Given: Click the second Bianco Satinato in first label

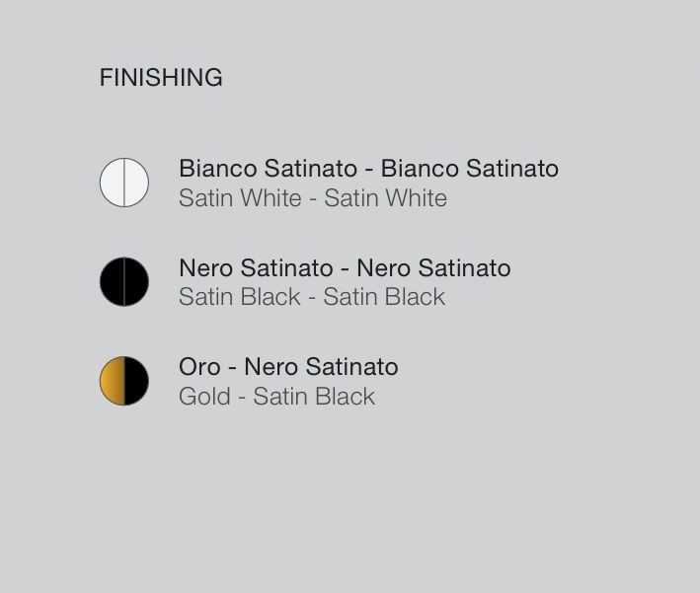Looking at the screenshot, I should pyautogui.click(x=470, y=169).
